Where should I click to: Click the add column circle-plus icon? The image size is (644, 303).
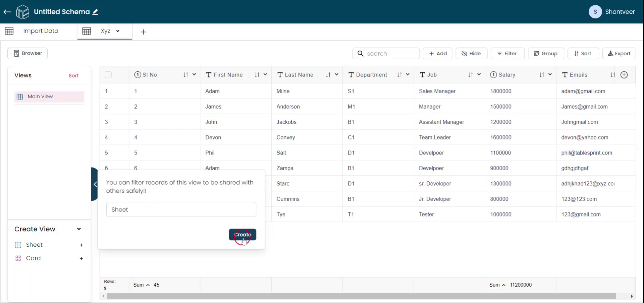pos(624,75)
